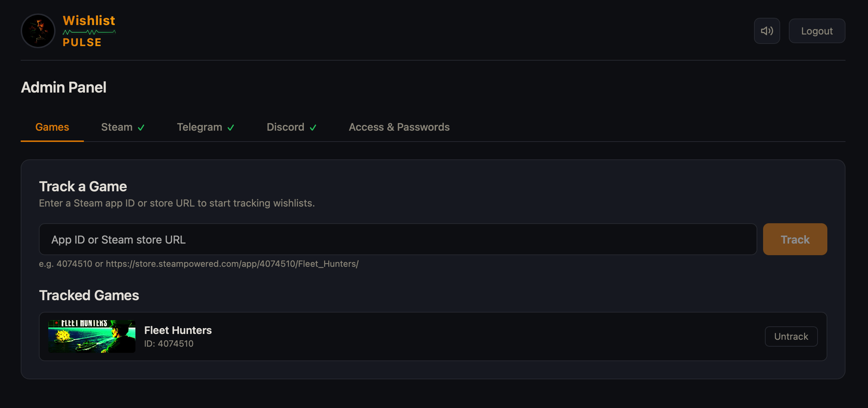Click the green pulse line graphic

(89, 32)
